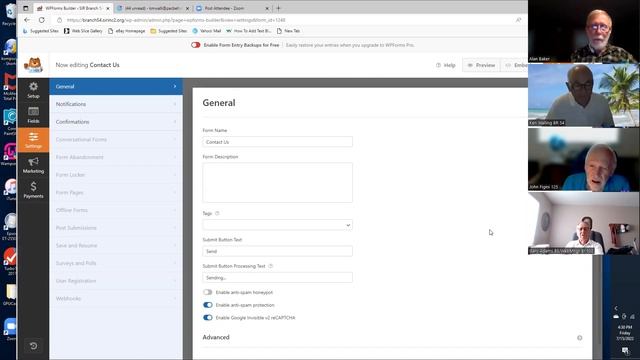
Task: Open the Save and Resume item
Action: [116, 245]
